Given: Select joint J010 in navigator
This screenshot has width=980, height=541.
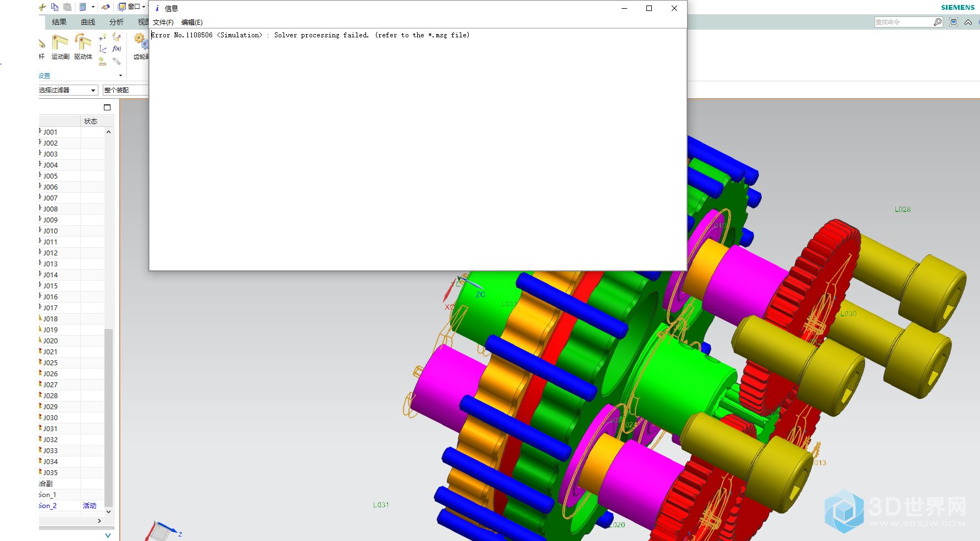Looking at the screenshot, I should [50, 231].
